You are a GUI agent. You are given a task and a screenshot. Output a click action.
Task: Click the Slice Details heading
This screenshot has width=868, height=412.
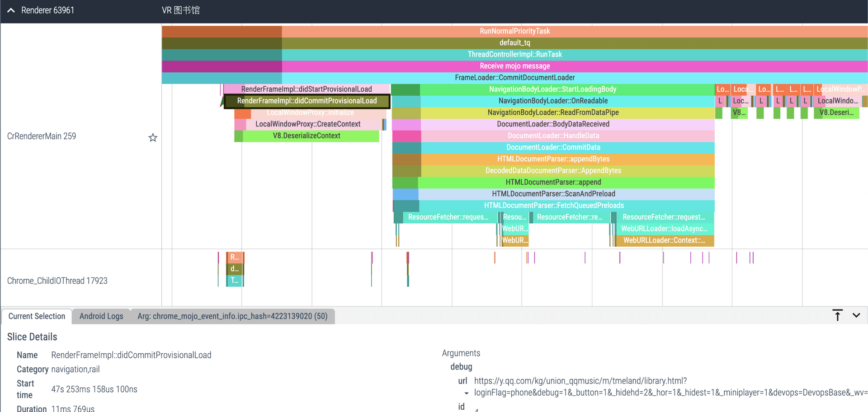[x=32, y=337]
